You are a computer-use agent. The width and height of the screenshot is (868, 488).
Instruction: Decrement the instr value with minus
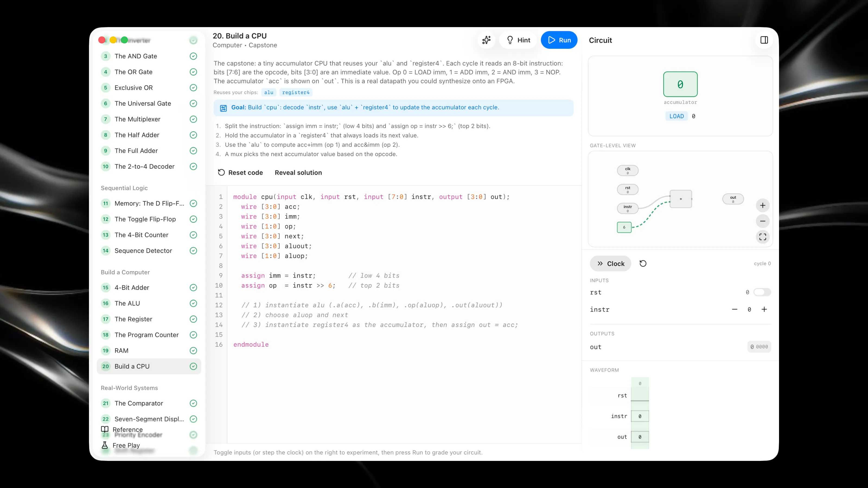tap(735, 309)
